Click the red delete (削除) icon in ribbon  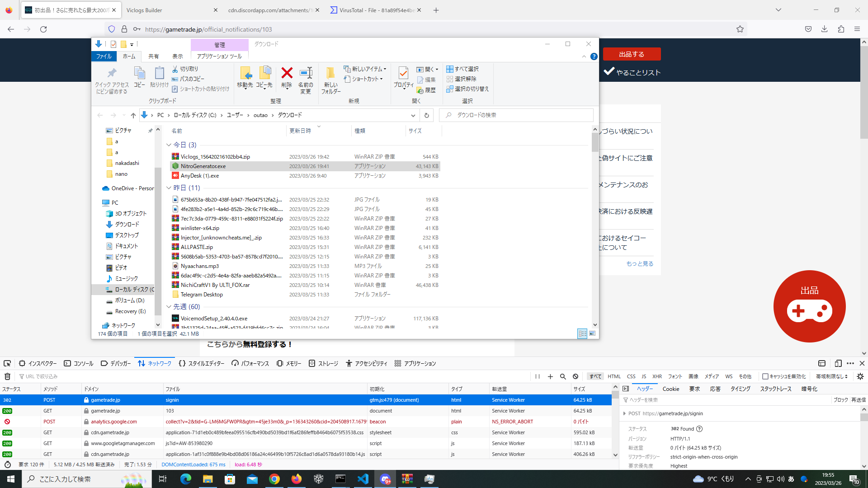pyautogui.click(x=287, y=74)
